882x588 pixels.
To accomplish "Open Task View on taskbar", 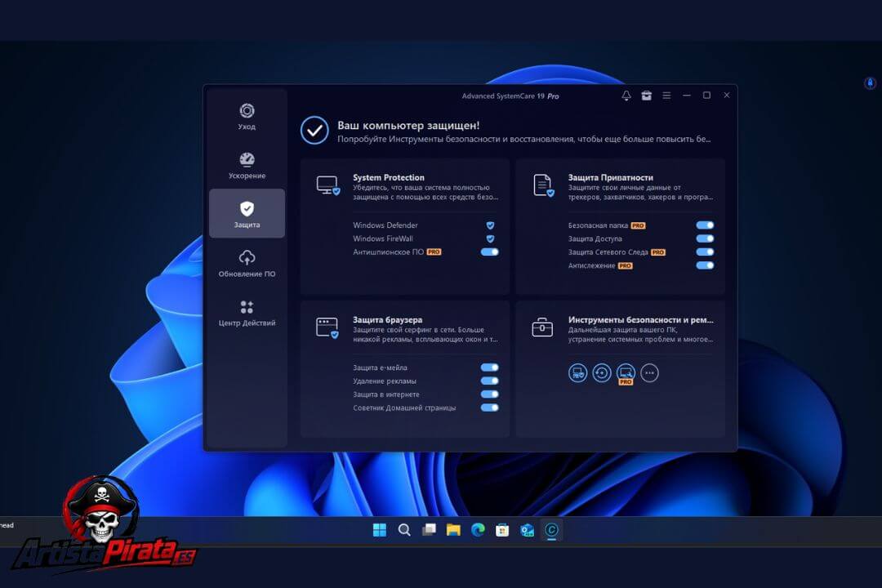I will click(x=429, y=530).
